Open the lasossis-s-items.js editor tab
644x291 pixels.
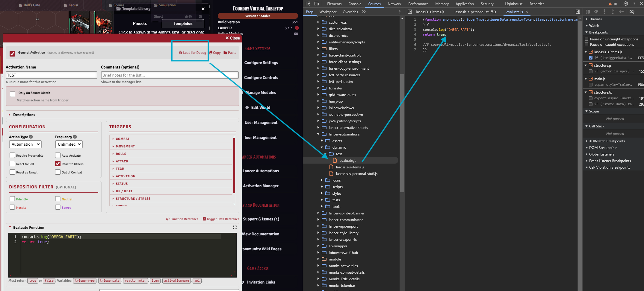click(430, 12)
